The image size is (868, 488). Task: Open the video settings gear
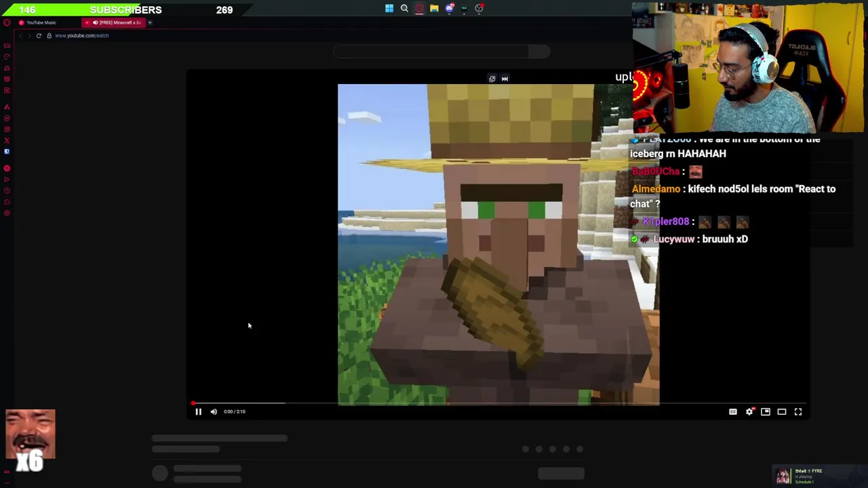pyautogui.click(x=749, y=411)
